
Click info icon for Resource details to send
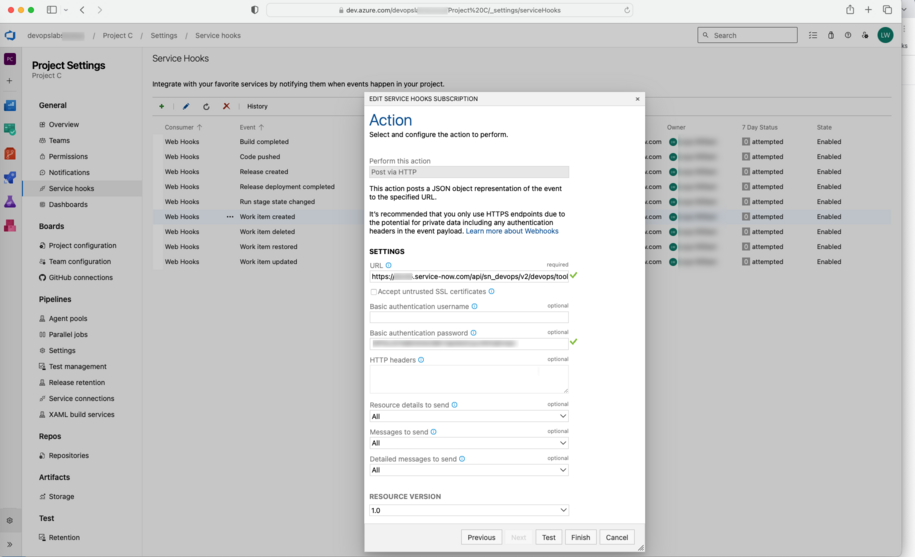coord(455,405)
